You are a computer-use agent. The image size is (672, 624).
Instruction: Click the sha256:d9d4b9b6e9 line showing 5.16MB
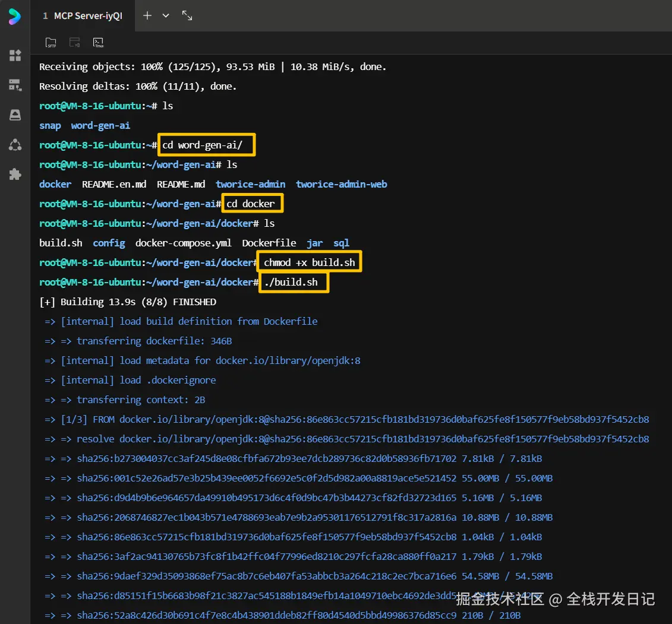(293, 498)
